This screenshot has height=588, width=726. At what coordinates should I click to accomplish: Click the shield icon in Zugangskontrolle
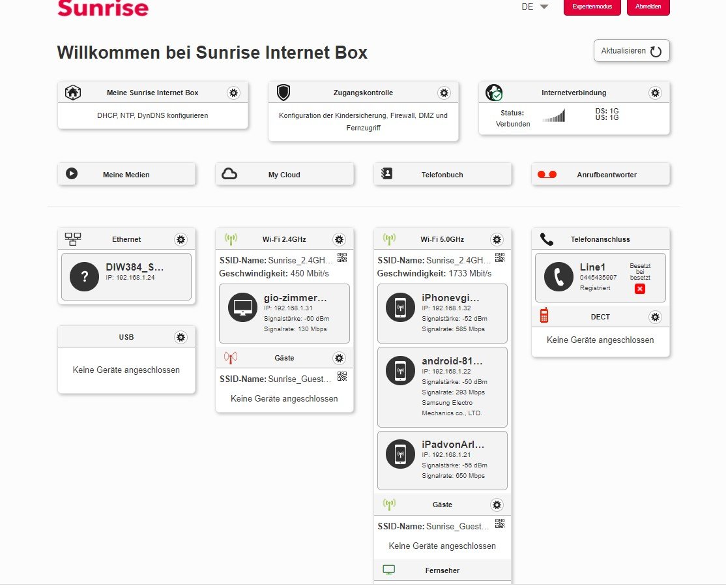(283, 93)
